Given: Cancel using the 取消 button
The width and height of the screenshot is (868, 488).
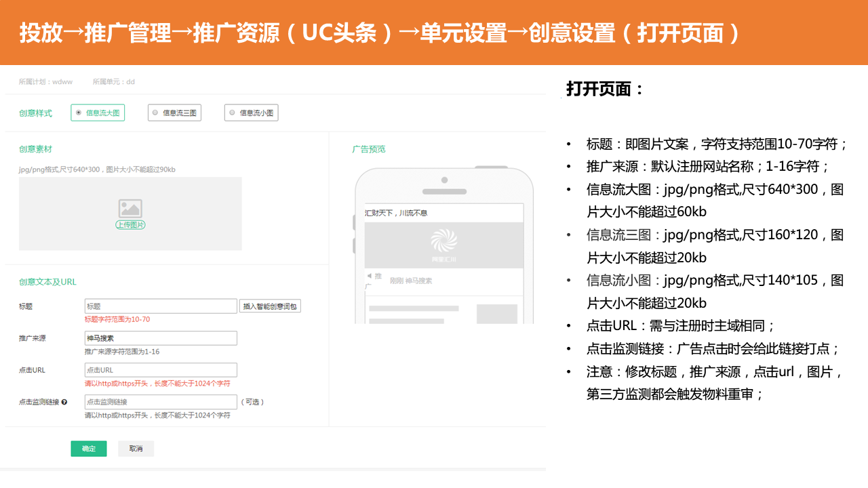Looking at the screenshot, I should point(136,449).
